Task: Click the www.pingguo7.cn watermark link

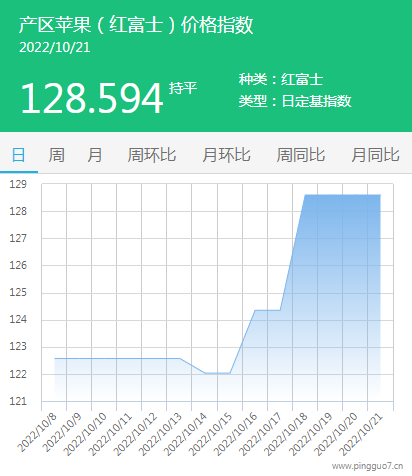Action: [x=367, y=466]
